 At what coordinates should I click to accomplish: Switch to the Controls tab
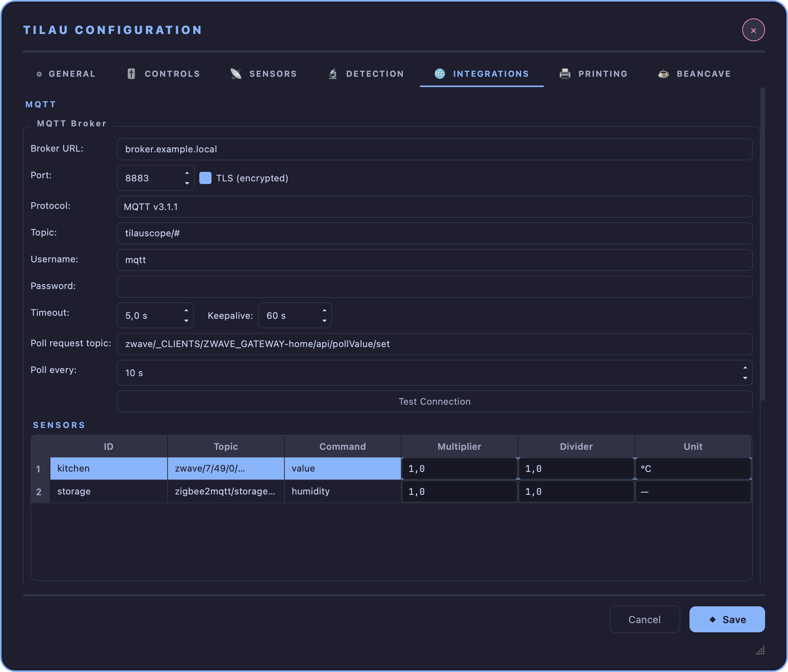(x=163, y=74)
